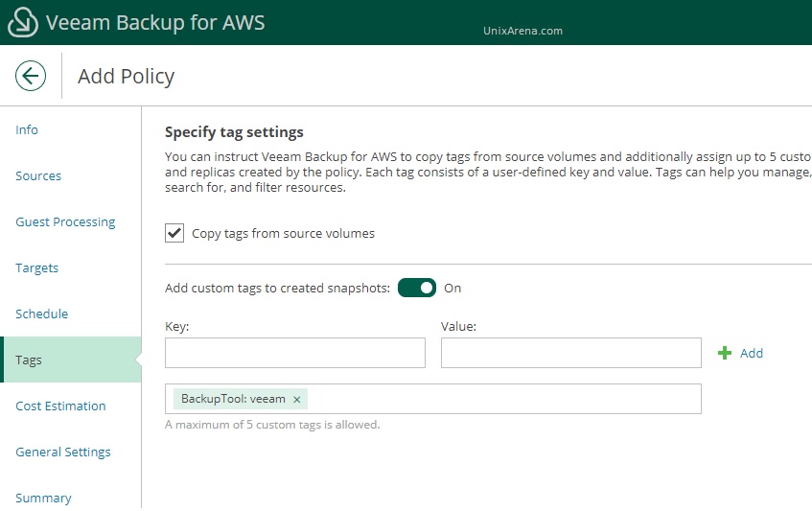Click the maximum of 5 custom tags note
Image resolution: width=812 pixels, height=511 pixels.
pos(272,425)
